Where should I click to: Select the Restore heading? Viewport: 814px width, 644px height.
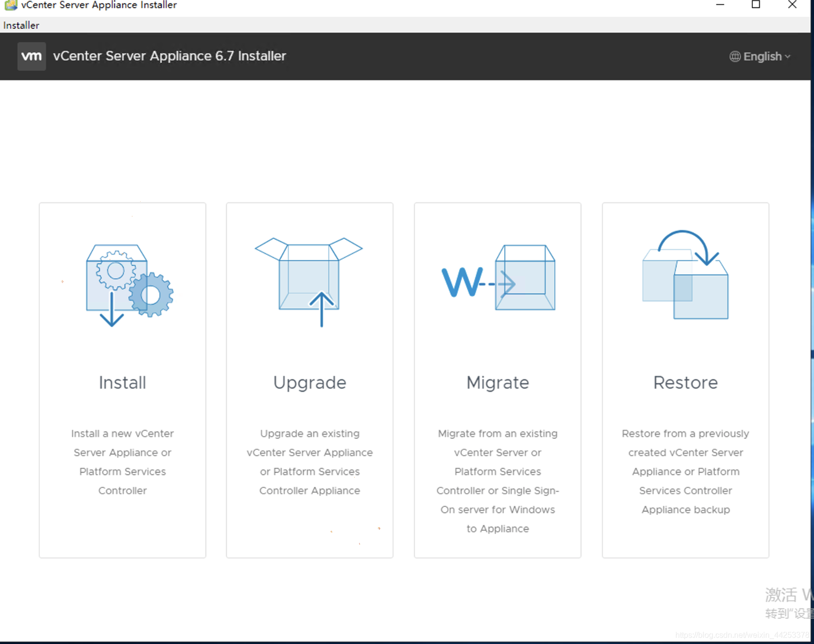(685, 383)
